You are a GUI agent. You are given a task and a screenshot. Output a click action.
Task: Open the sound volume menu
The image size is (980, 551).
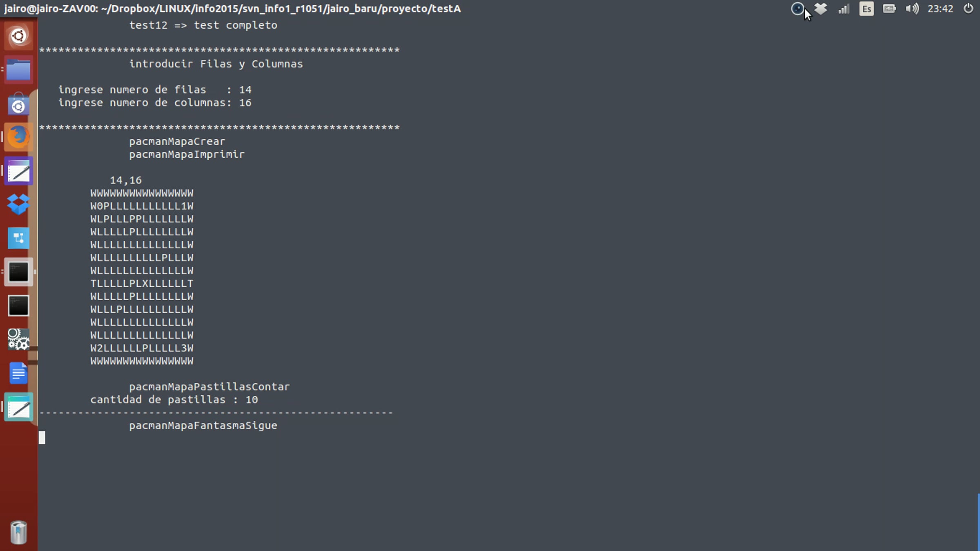click(x=912, y=9)
